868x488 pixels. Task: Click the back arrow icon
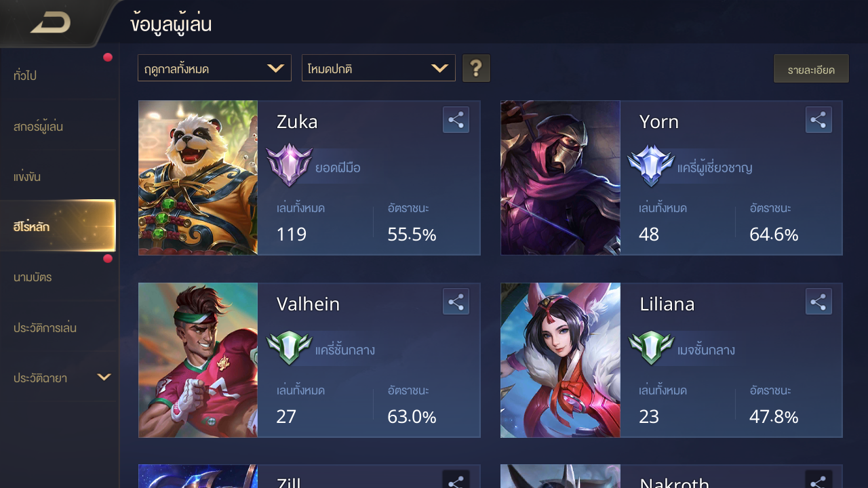[51, 24]
